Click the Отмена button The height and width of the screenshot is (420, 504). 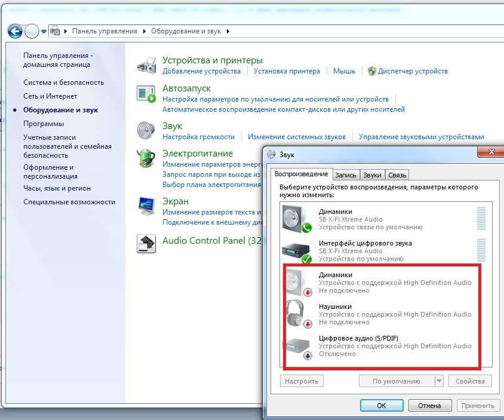[429, 406]
